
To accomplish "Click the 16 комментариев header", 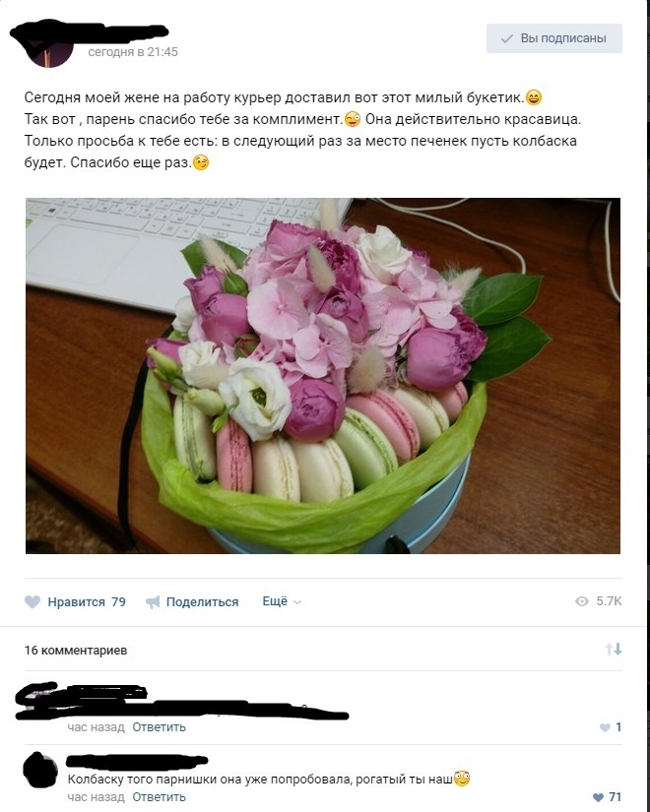I will pos(76,650).
